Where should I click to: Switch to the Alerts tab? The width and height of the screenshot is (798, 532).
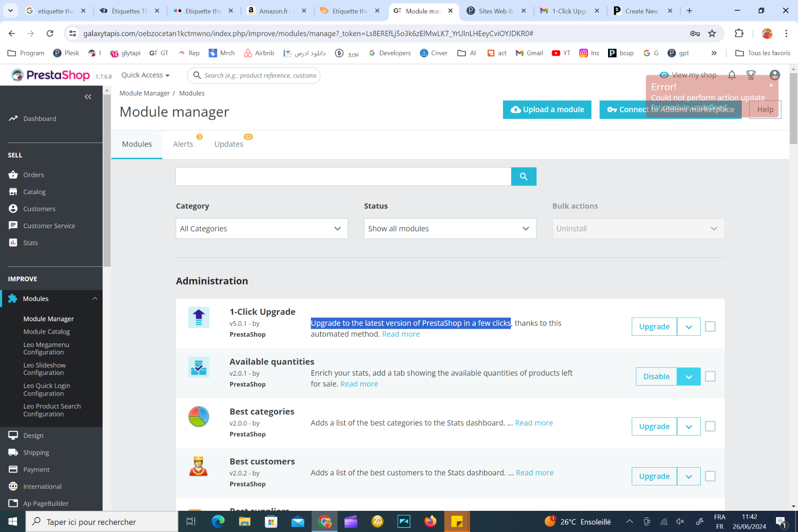tap(183, 144)
